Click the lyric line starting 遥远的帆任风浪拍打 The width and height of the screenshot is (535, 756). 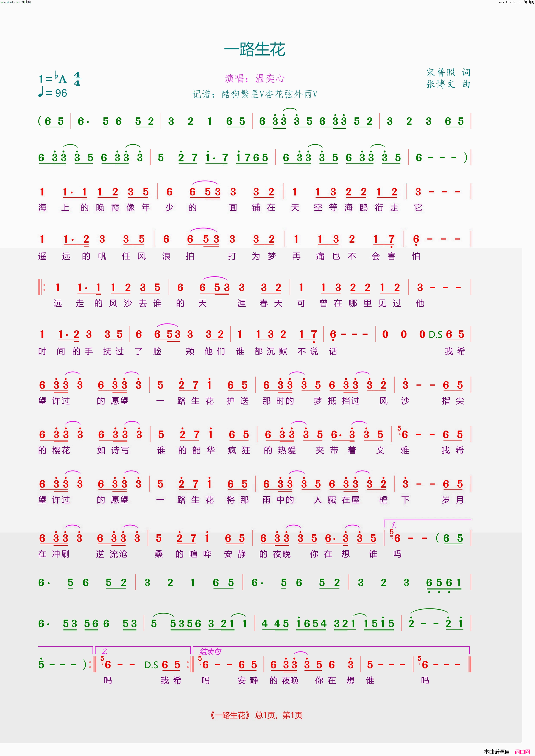[x=229, y=256]
